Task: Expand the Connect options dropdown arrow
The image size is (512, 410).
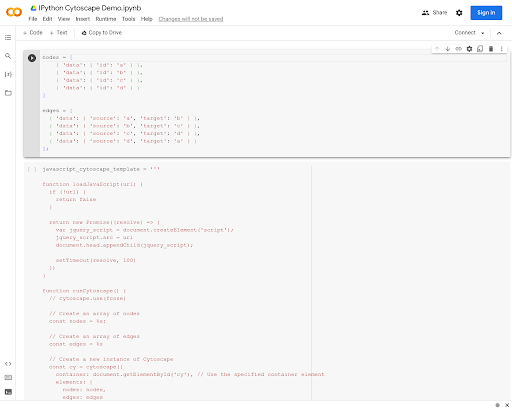Action: pos(482,33)
